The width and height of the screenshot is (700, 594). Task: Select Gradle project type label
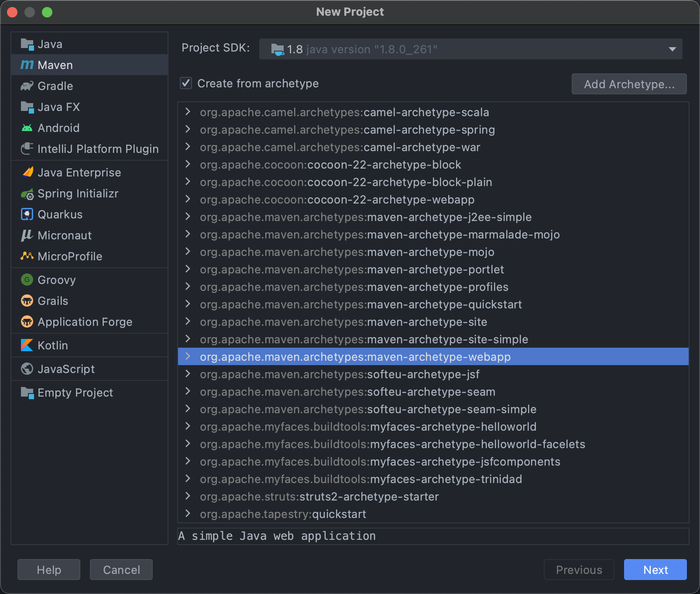click(55, 86)
